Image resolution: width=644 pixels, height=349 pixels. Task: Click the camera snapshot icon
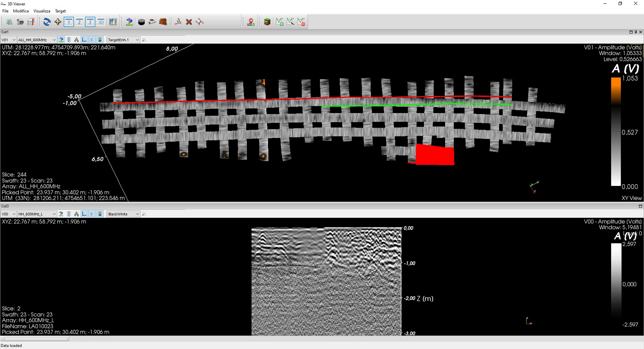(20, 22)
